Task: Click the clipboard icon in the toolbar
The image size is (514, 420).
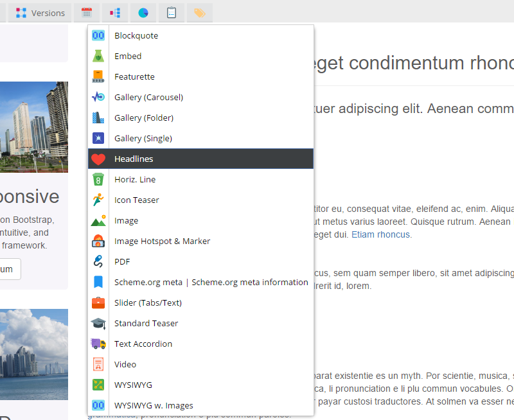Action: (172, 13)
